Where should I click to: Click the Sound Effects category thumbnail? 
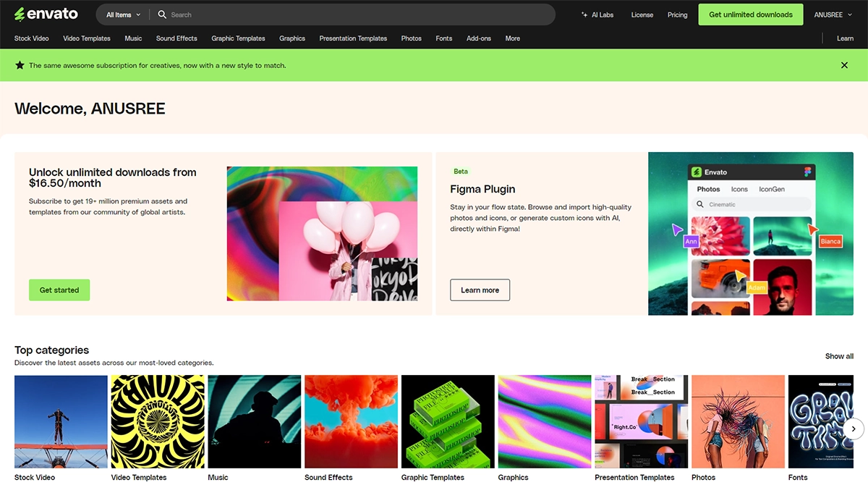pyautogui.click(x=351, y=421)
